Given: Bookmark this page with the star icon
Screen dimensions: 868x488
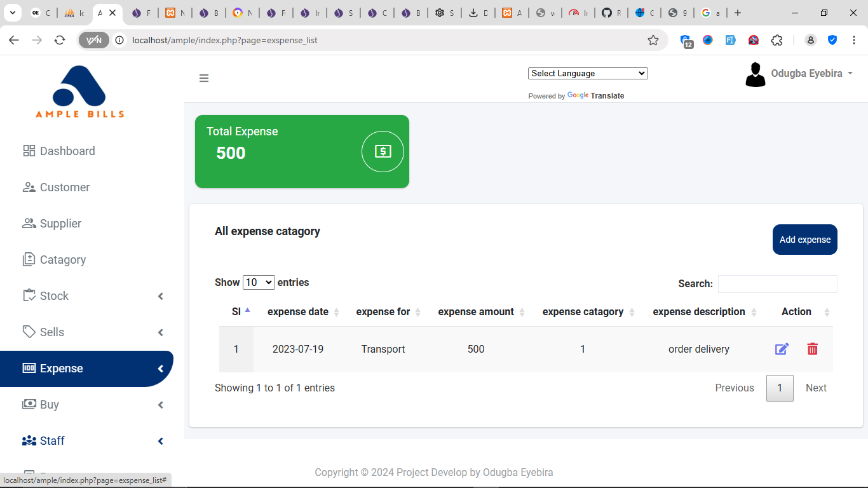Looking at the screenshot, I should click(653, 40).
